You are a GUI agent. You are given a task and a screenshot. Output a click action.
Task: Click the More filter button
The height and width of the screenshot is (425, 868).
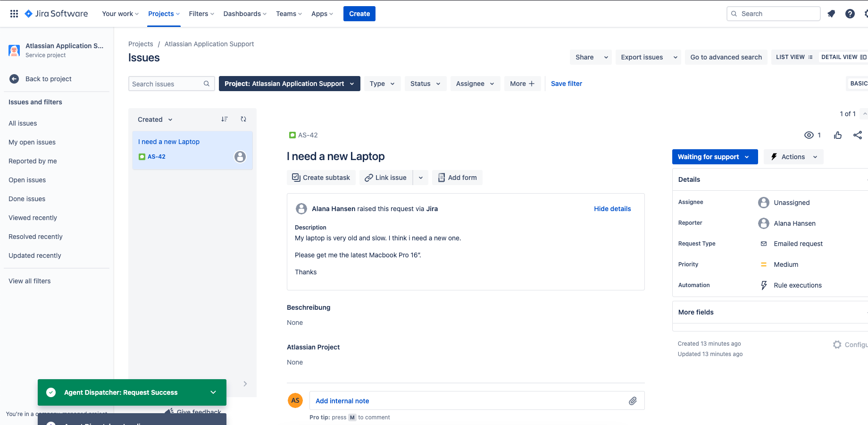[522, 84]
